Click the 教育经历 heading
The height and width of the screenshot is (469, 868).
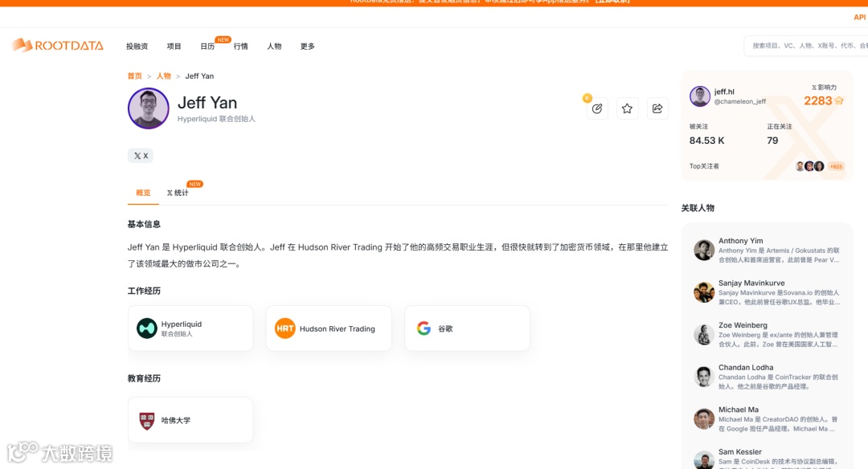click(144, 378)
